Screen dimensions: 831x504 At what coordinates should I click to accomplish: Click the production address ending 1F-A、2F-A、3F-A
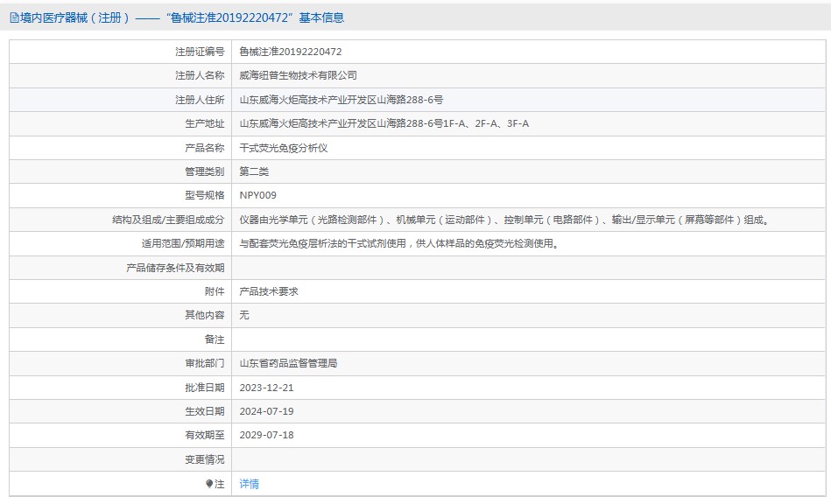384,123
